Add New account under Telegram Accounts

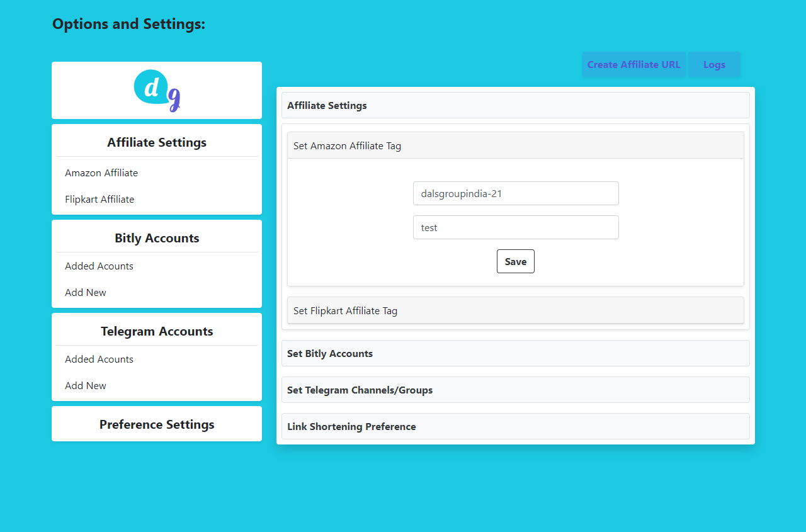click(x=85, y=385)
